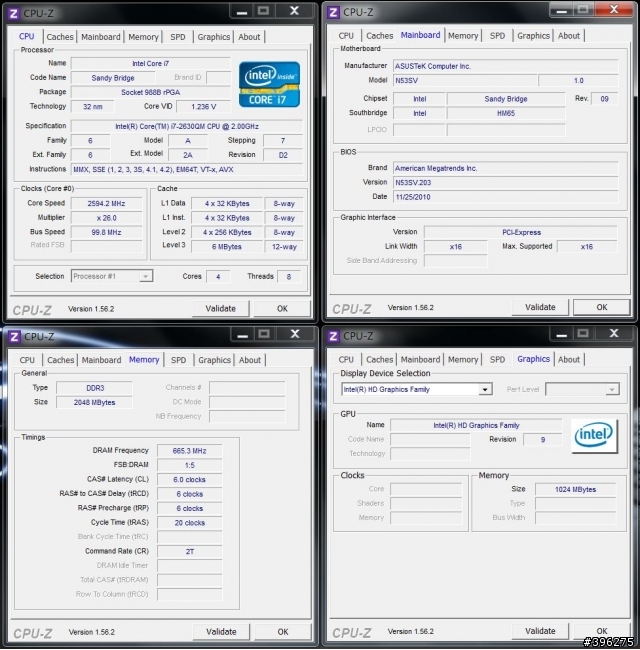Open Memory tab in CPU window
This screenshot has width=640, height=650.
point(143,37)
